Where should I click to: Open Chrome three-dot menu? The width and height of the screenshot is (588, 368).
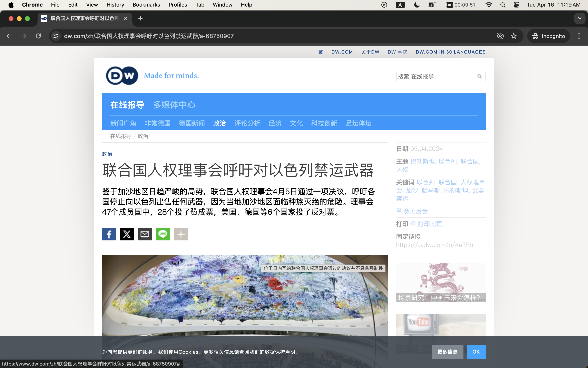[x=579, y=36]
